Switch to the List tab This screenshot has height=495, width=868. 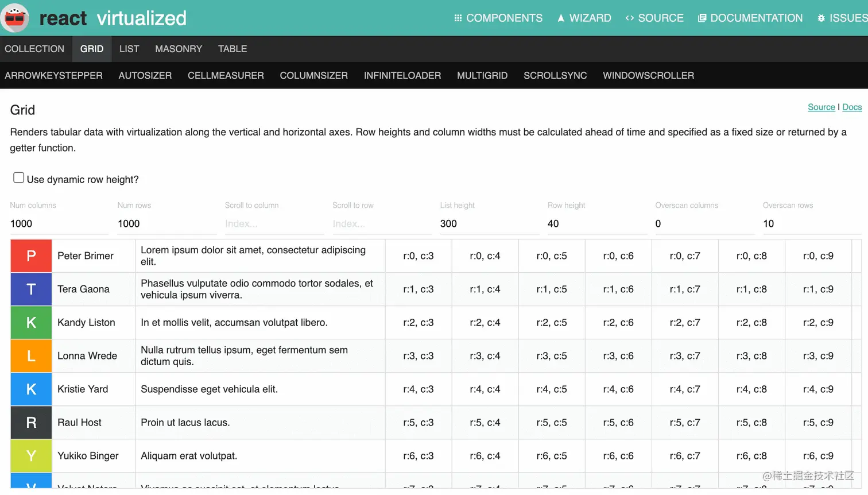(x=129, y=49)
